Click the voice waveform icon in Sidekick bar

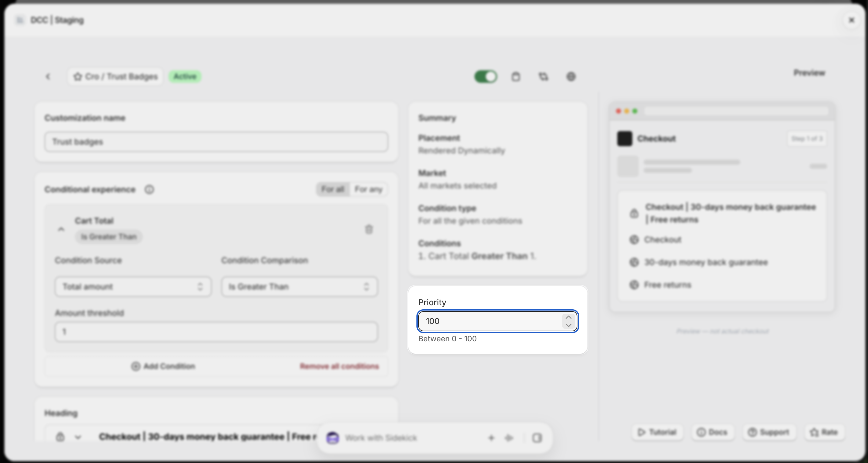point(509,438)
